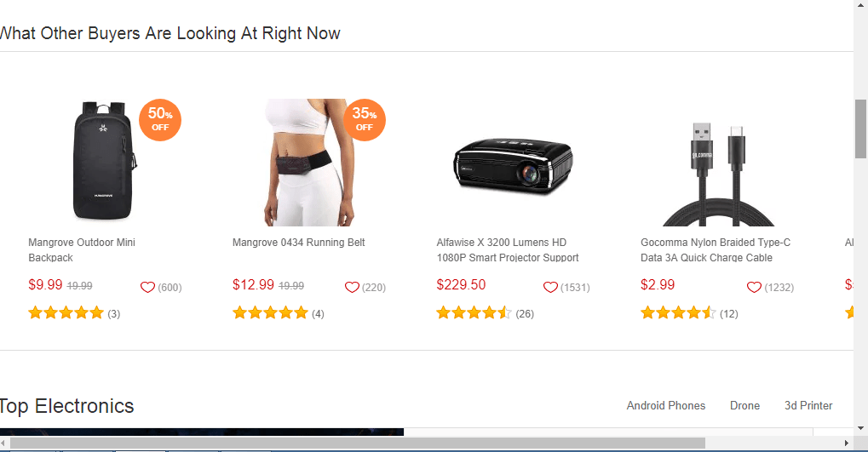Click the braided USB cable image
Viewport: 868px width, 452px height.
pos(718,175)
